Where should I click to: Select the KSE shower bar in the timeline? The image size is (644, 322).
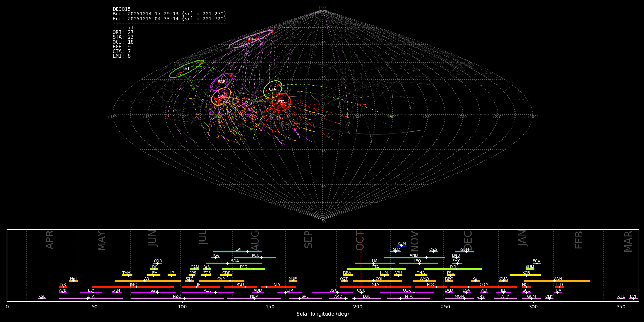point(42,298)
